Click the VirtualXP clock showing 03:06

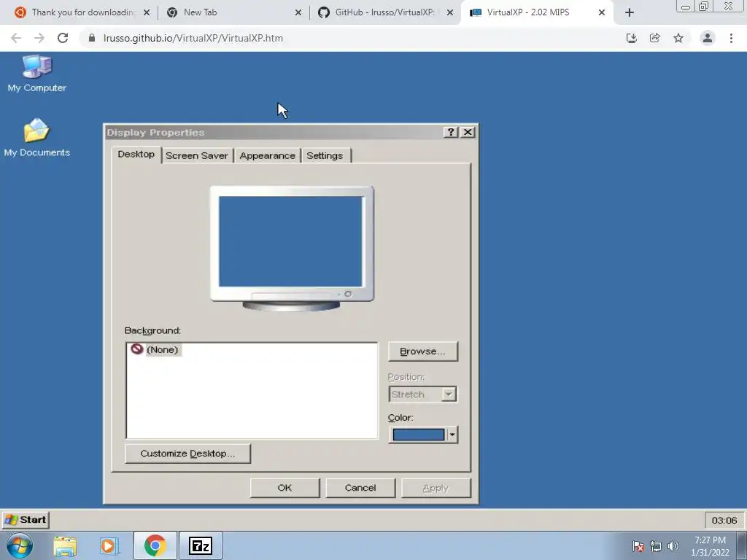coord(724,520)
